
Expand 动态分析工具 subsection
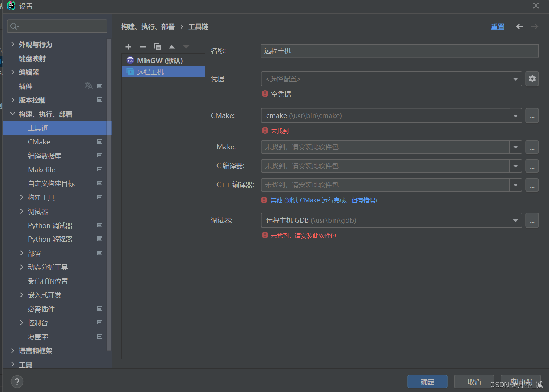(x=22, y=267)
